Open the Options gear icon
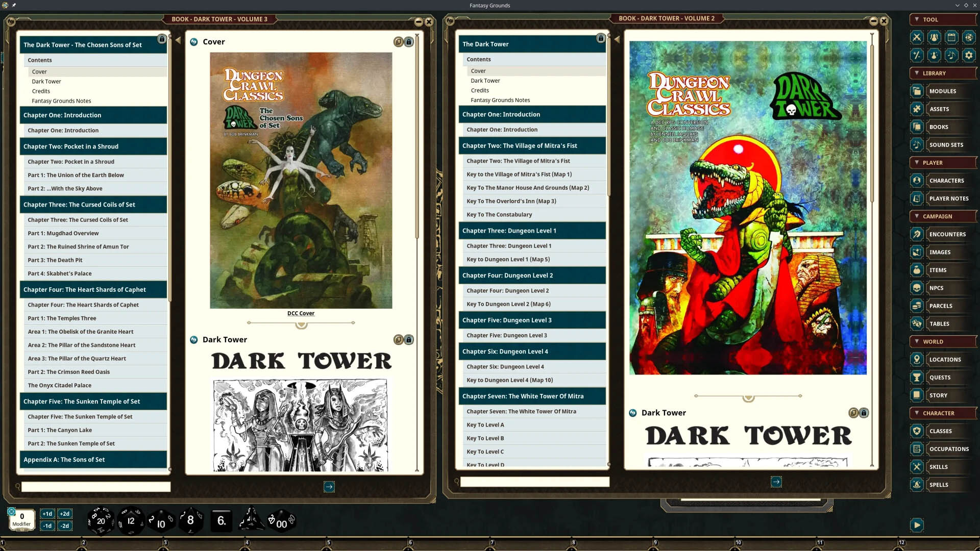Screen dimensions: 980x551 click(x=969, y=56)
